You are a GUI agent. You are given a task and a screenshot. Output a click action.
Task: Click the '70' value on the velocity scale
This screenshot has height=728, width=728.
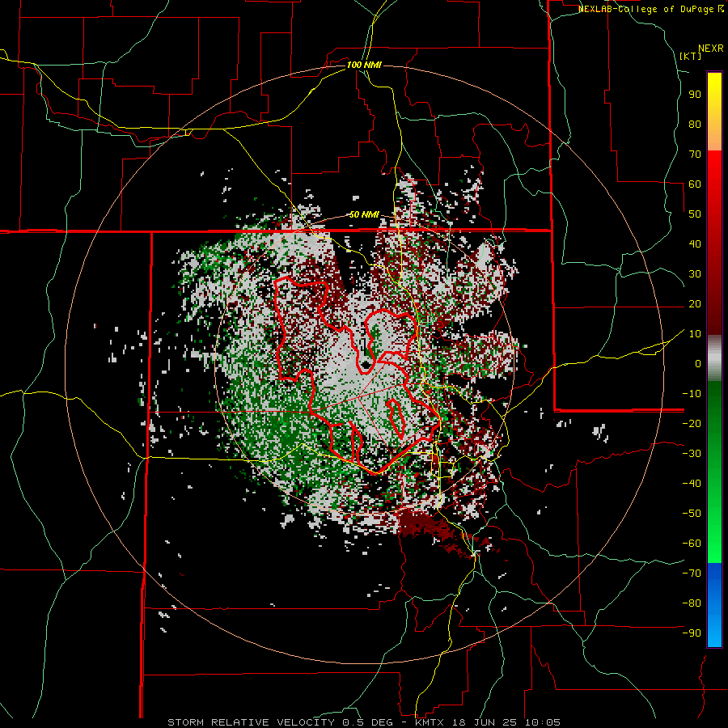tap(695, 154)
